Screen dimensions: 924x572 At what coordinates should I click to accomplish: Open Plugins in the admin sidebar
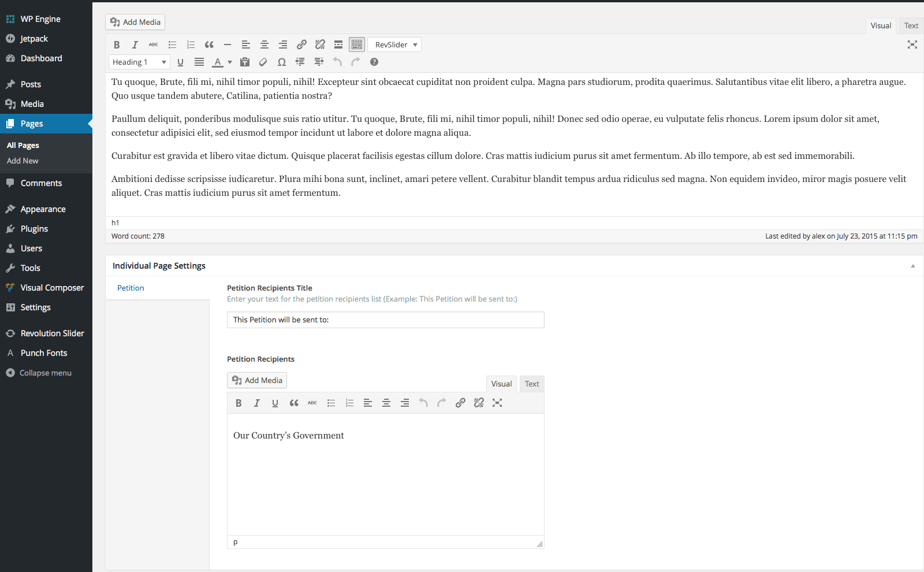point(46,229)
